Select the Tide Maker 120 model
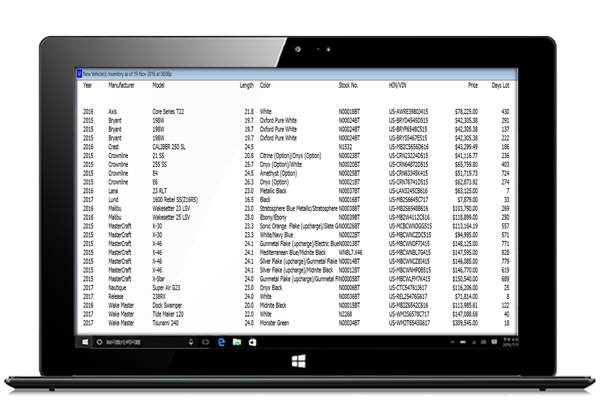Image resolution: width=600 pixels, height=407 pixels. point(168,314)
